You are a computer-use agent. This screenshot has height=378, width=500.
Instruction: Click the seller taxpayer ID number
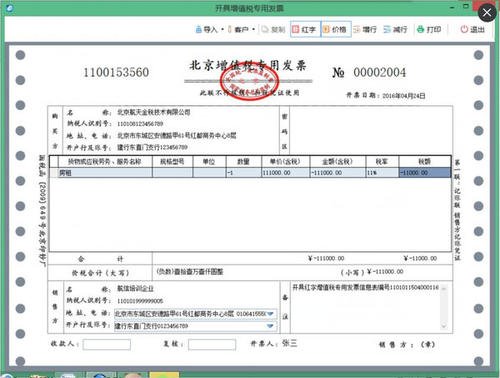coord(140,301)
